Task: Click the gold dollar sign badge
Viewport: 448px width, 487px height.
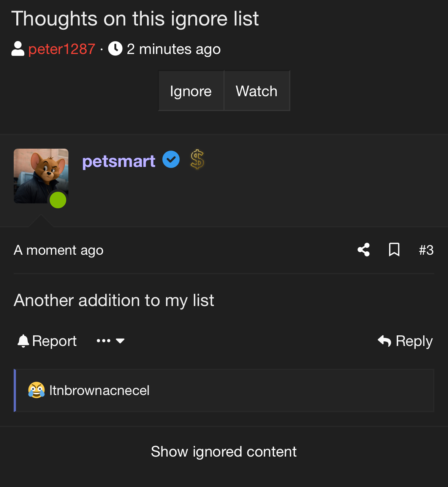Action: (197, 160)
